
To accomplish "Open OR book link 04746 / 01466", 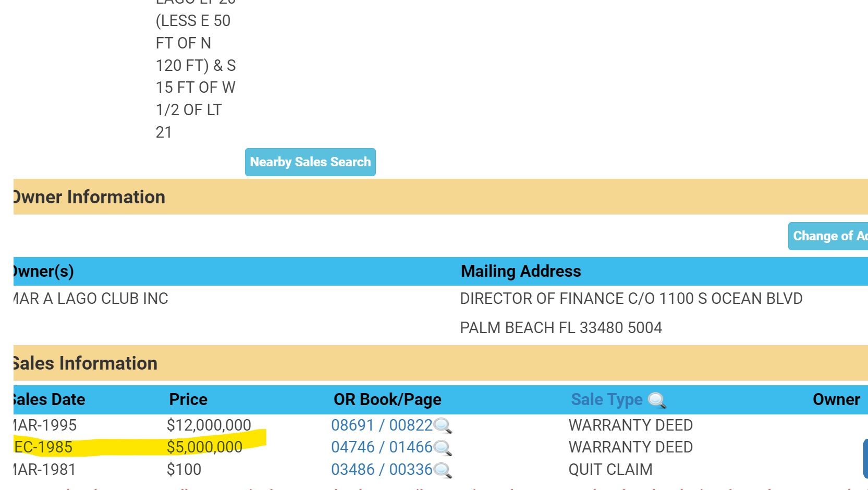I will click(382, 447).
